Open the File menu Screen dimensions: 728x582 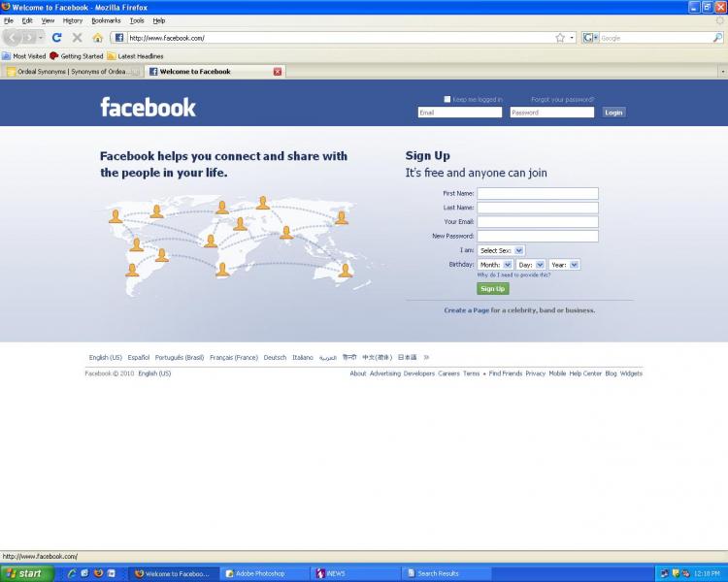tap(9, 21)
